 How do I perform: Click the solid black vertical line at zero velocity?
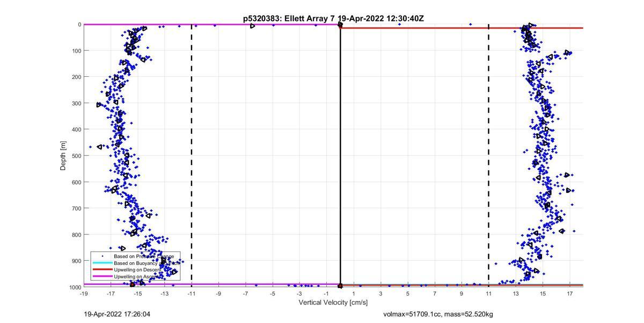pos(340,155)
